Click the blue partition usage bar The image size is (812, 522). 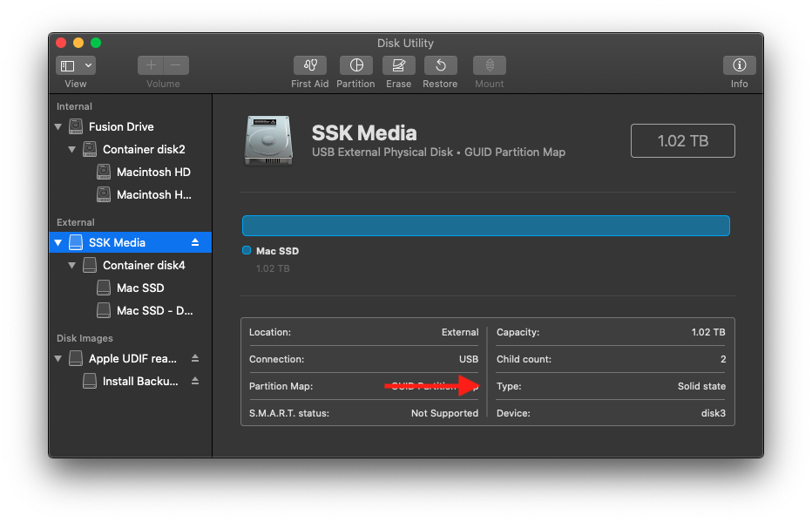486,226
